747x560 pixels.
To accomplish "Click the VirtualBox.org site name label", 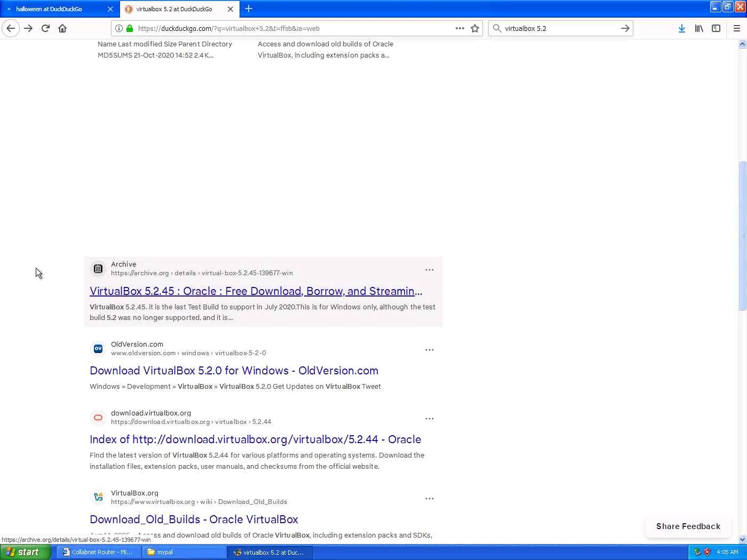I will 134,493.
